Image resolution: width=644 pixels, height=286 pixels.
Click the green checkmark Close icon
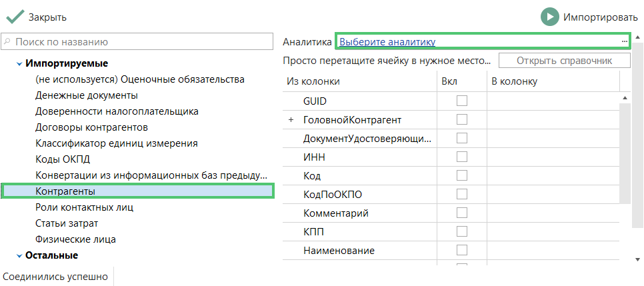click(15, 17)
